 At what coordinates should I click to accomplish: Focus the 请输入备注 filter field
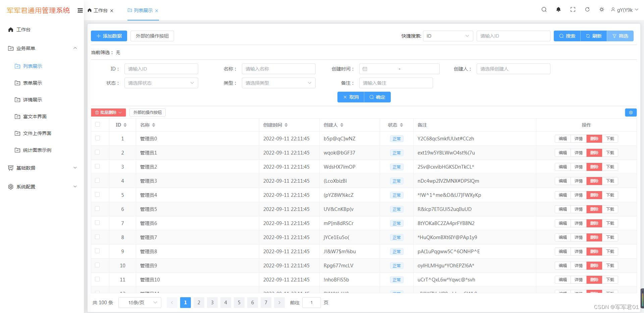[x=396, y=83]
